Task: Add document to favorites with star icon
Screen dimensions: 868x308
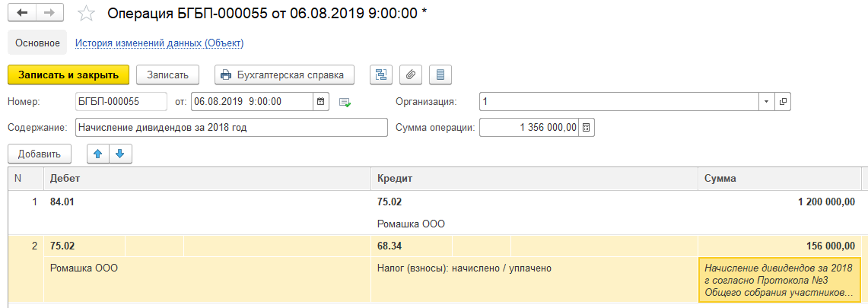Action: (87, 13)
